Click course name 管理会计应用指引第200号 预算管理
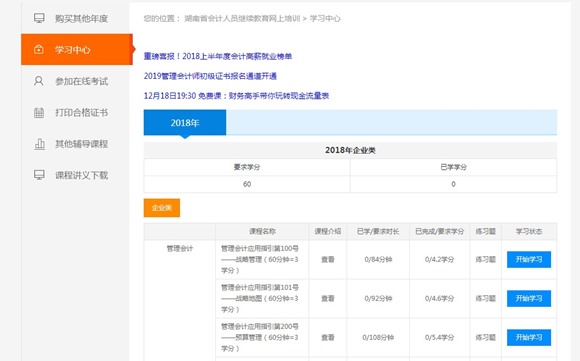The image size is (580, 361). pyautogui.click(x=260, y=337)
